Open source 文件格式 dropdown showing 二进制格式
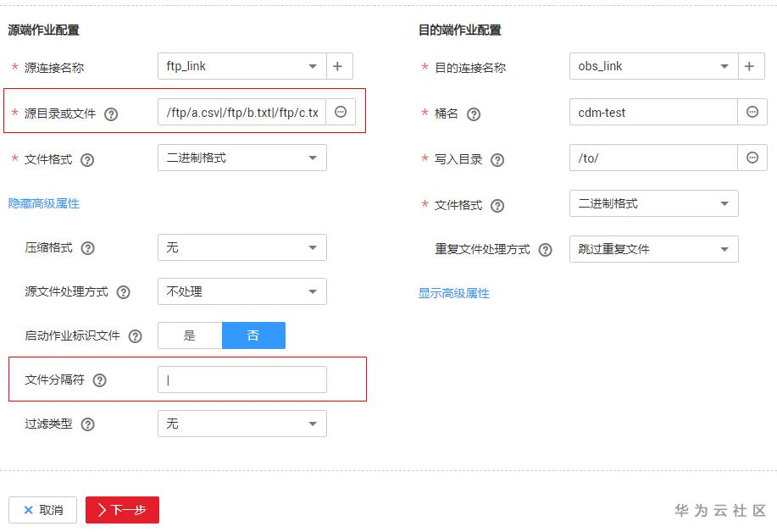Screen dimensions: 777x532 point(242,158)
